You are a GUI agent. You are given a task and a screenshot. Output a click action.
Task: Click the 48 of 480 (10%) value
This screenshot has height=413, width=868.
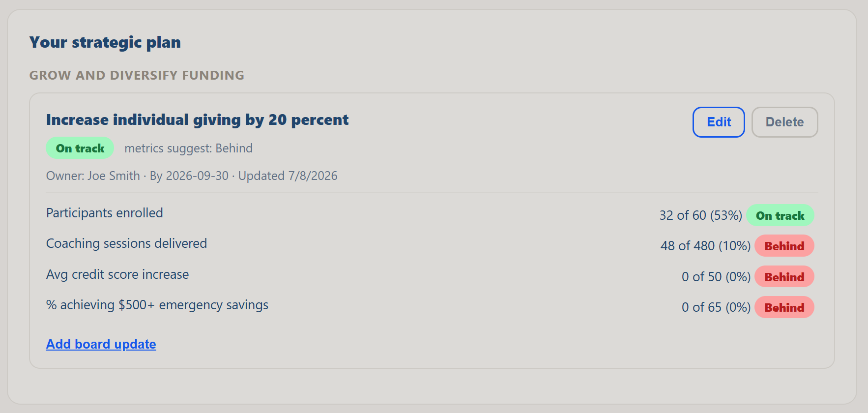point(705,246)
